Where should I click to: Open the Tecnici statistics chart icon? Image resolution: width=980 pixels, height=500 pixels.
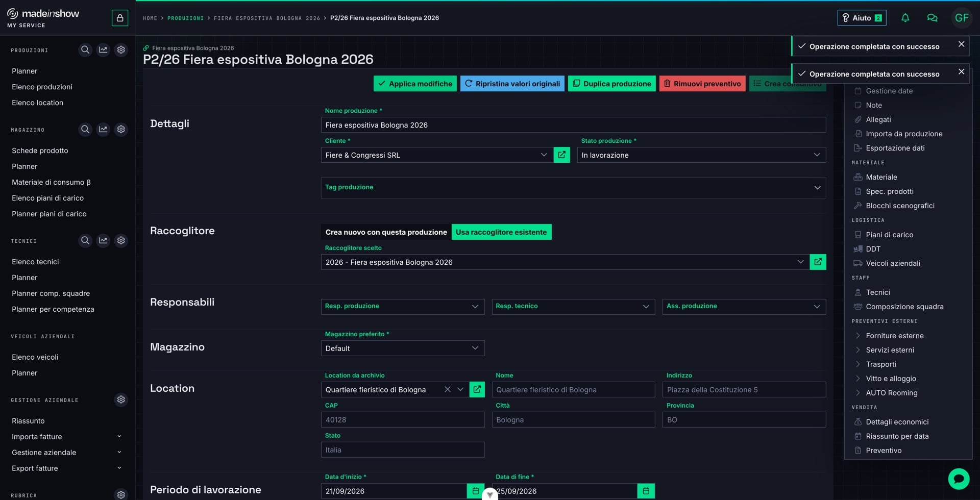pyautogui.click(x=103, y=240)
